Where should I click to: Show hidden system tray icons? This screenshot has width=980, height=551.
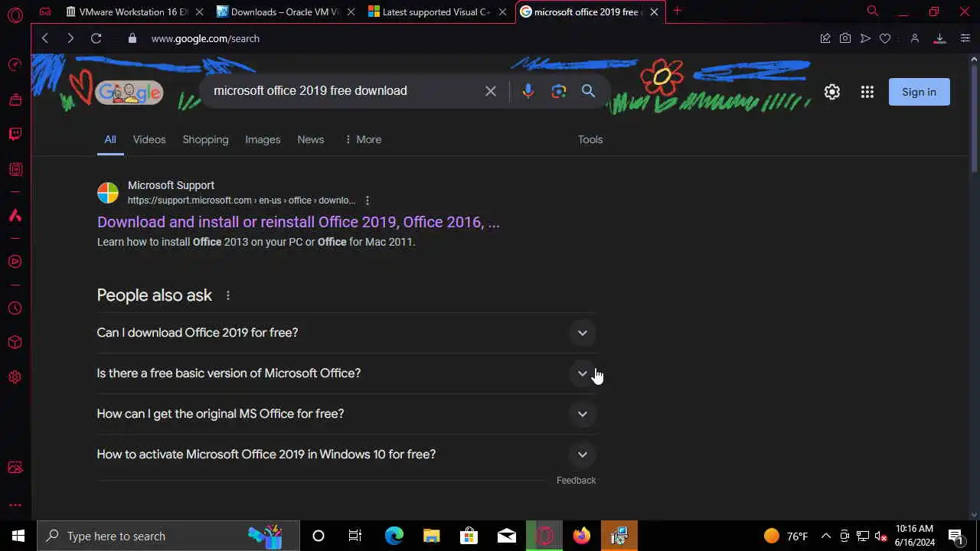(x=826, y=536)
